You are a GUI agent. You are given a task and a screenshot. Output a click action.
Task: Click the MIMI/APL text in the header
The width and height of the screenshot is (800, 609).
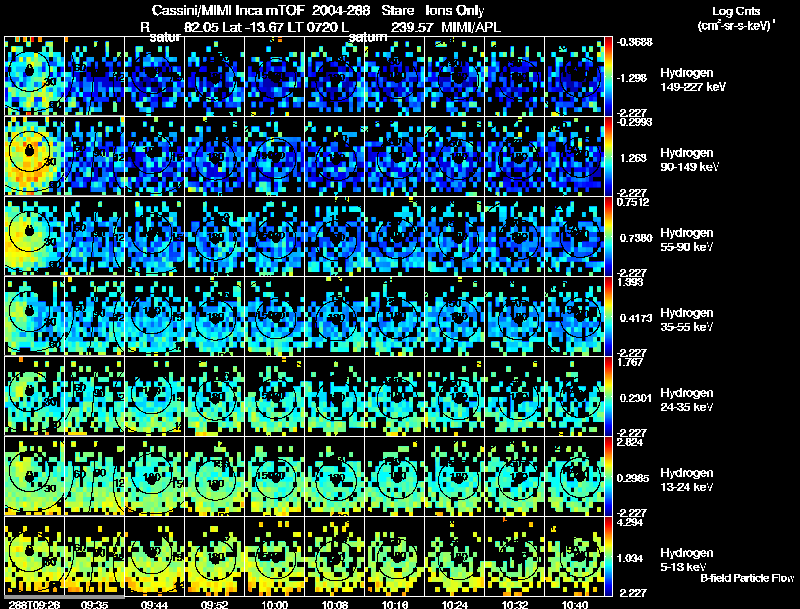[x=471, y=27]
